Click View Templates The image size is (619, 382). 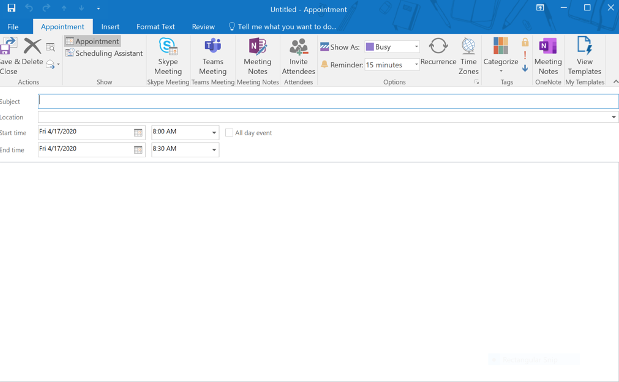585,56
